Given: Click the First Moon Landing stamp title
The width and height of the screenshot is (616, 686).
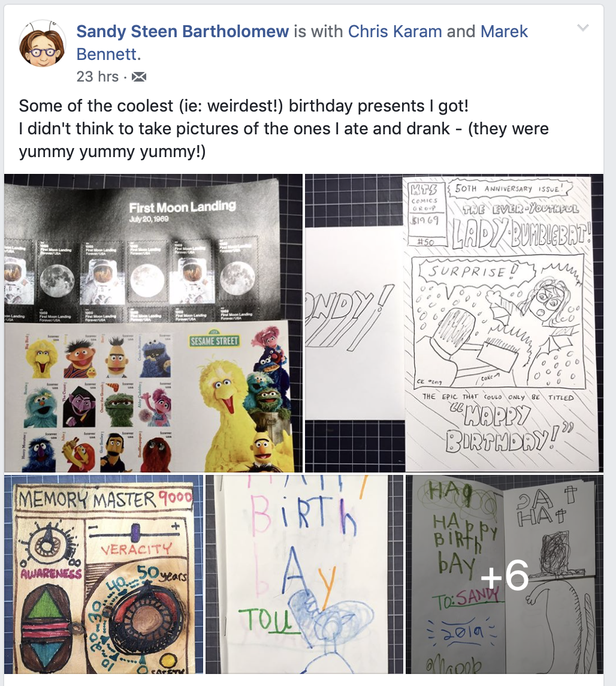Looking at the screenshot, I should tap(182, 206).
